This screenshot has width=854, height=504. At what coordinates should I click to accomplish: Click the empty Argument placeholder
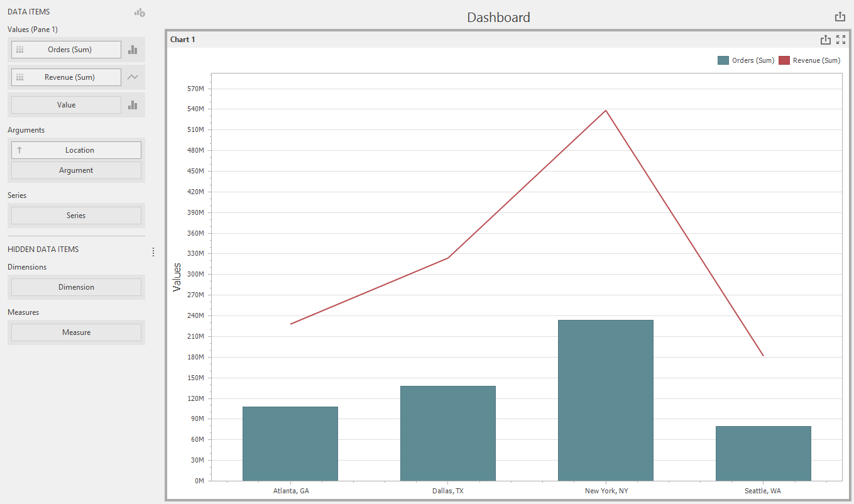coord(76,170)
